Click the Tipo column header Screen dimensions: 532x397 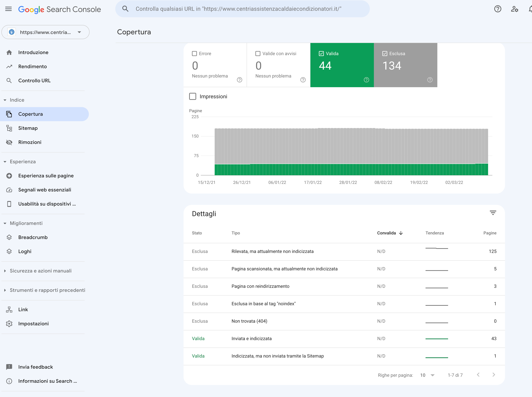pos(236,233)
